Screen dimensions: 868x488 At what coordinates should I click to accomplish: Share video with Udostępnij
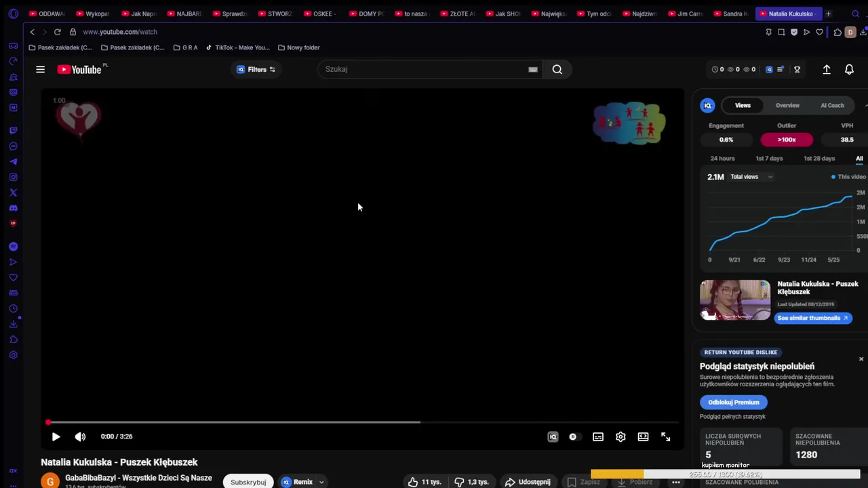[x=528, y=482]
